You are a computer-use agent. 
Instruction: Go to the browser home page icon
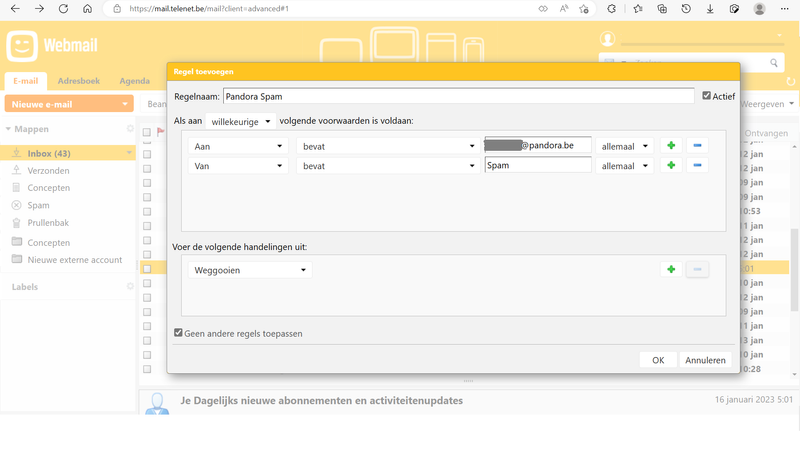point(87,9)
